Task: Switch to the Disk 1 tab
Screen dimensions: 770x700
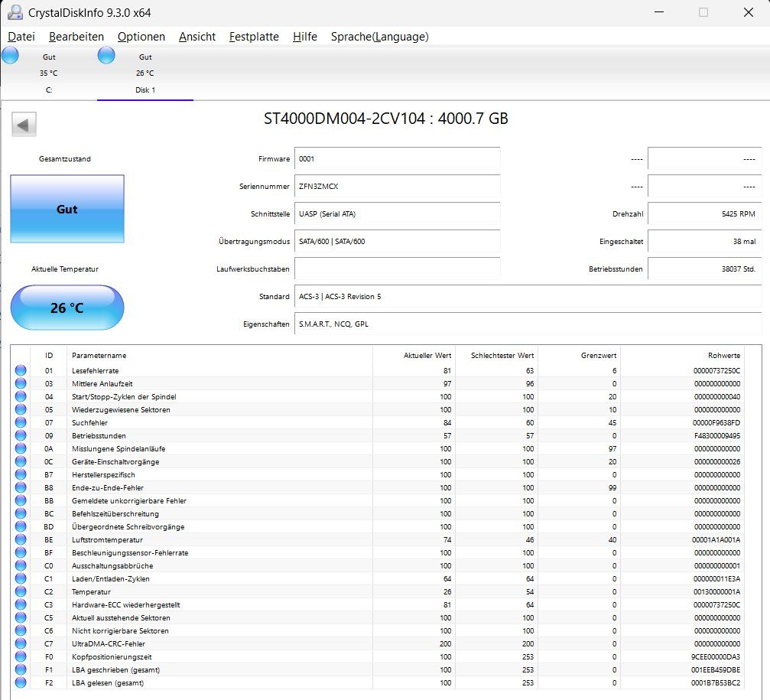Action: coord(145,73)
